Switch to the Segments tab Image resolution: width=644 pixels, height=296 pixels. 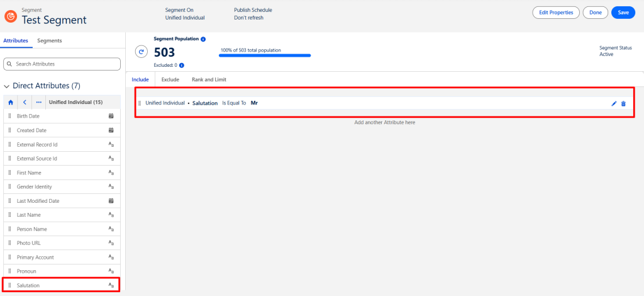pos(49,41)
